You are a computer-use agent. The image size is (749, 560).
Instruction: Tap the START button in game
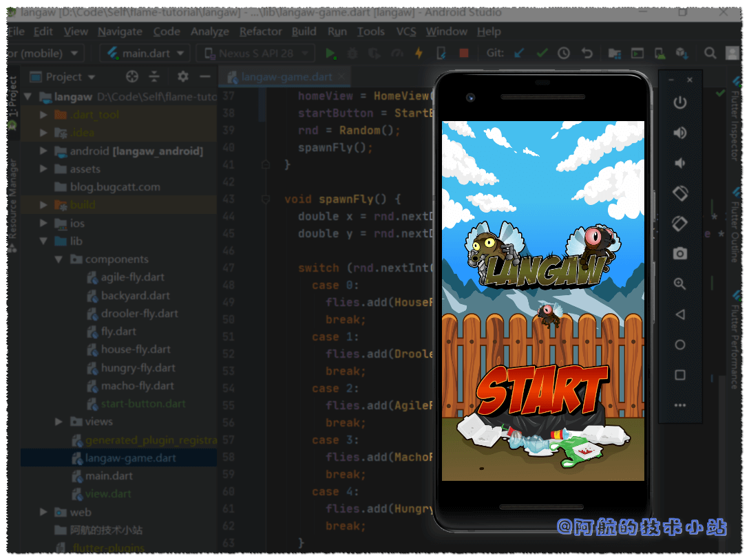(542, 389)
